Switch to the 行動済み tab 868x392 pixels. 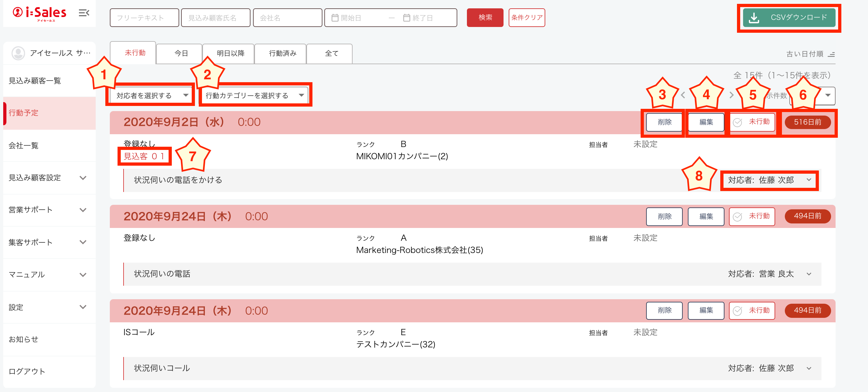pyautogui.click(x=282, y=54)
